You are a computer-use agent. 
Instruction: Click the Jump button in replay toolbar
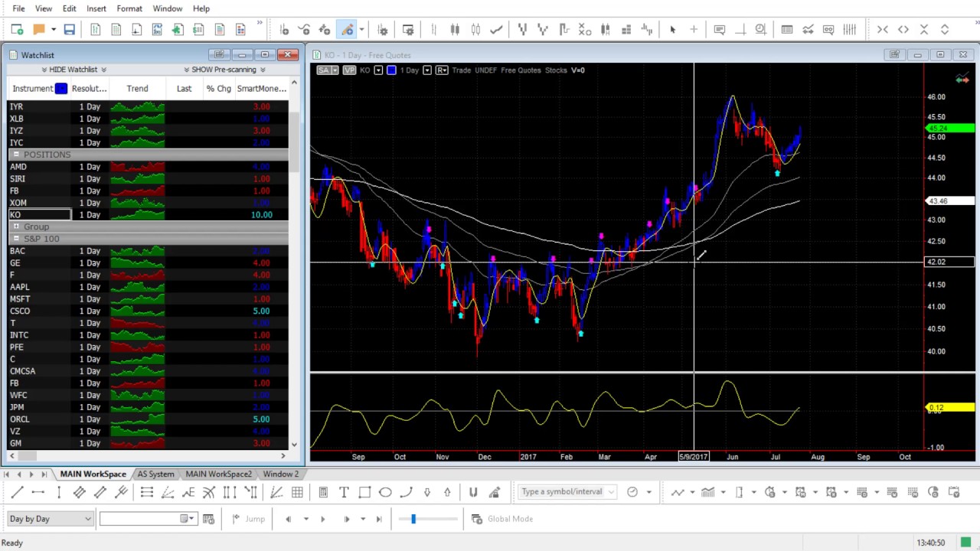249,519
